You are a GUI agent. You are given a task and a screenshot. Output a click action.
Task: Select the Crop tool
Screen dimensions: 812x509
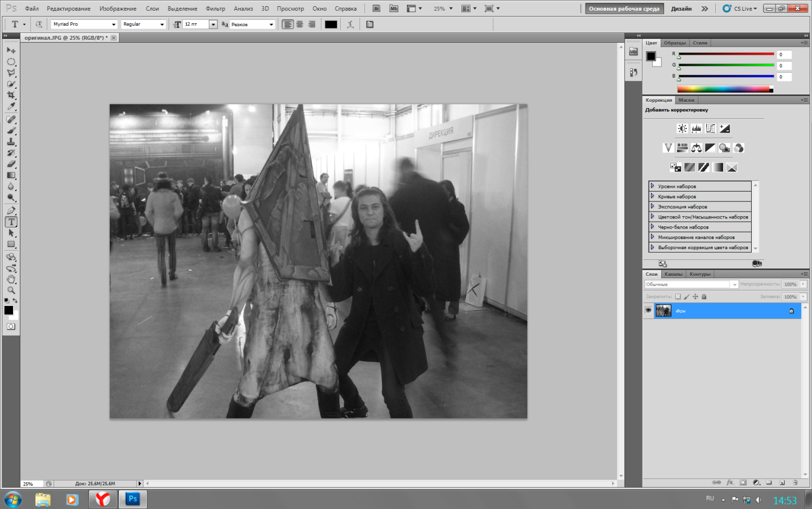point(11,95)
